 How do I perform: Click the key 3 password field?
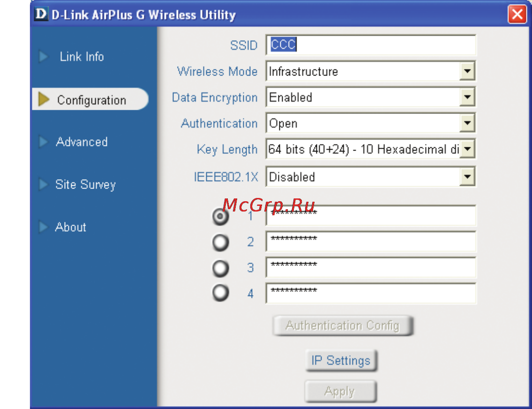pyautogui.click(x=370, y=267)
